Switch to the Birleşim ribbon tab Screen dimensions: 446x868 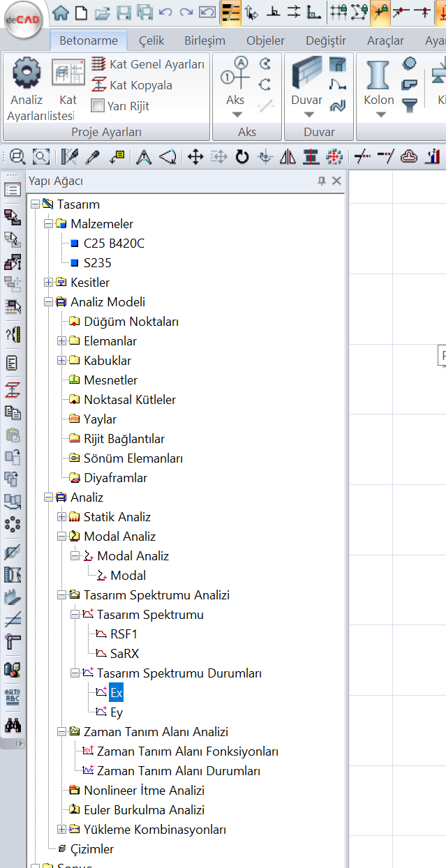[x=206, y=41]
